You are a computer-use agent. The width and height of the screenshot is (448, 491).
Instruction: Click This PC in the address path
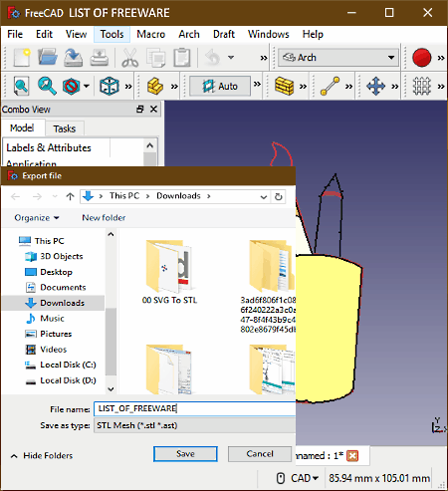[x=124, y=196]
